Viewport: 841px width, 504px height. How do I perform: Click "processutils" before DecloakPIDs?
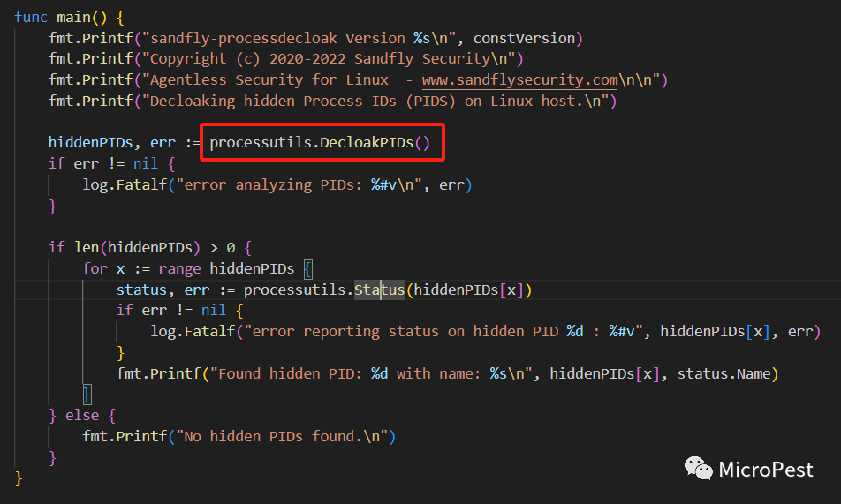click(261, 143)
